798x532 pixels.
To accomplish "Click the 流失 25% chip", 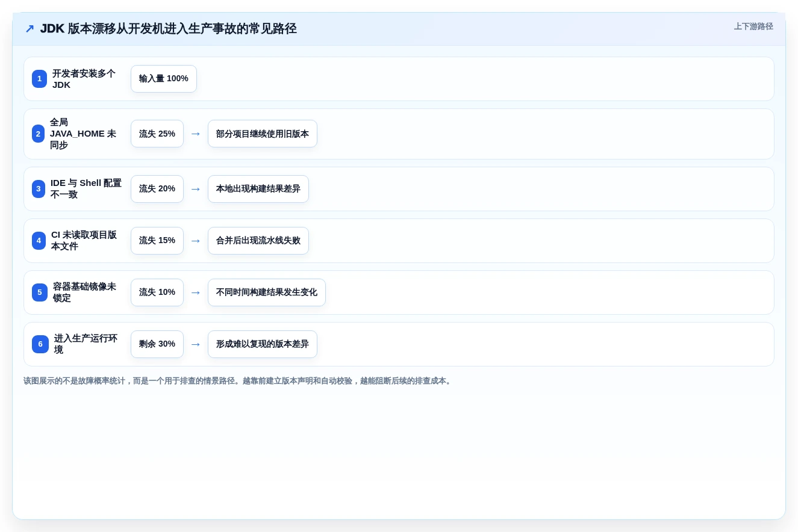I will click(x=157, y=134).
